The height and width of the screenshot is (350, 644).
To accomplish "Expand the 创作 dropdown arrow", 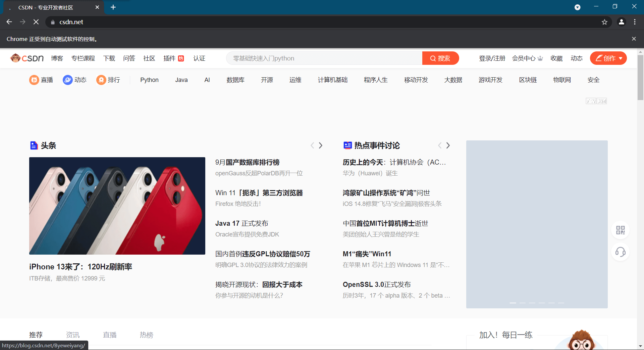I will [621, 58].
